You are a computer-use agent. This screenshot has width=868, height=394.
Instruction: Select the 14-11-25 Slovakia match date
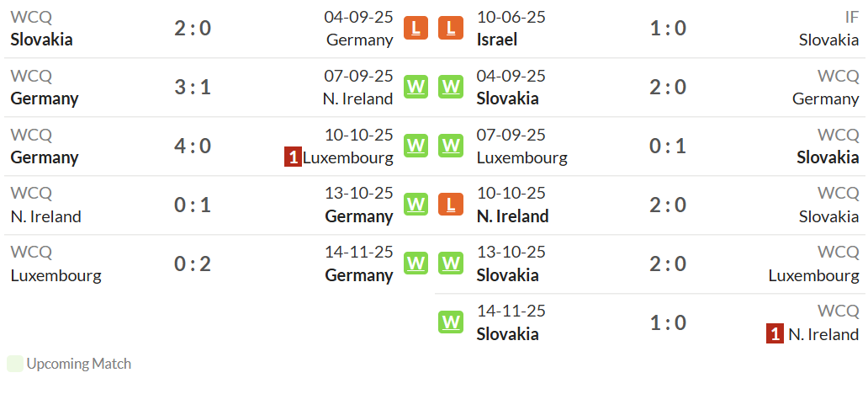[511, 311]
